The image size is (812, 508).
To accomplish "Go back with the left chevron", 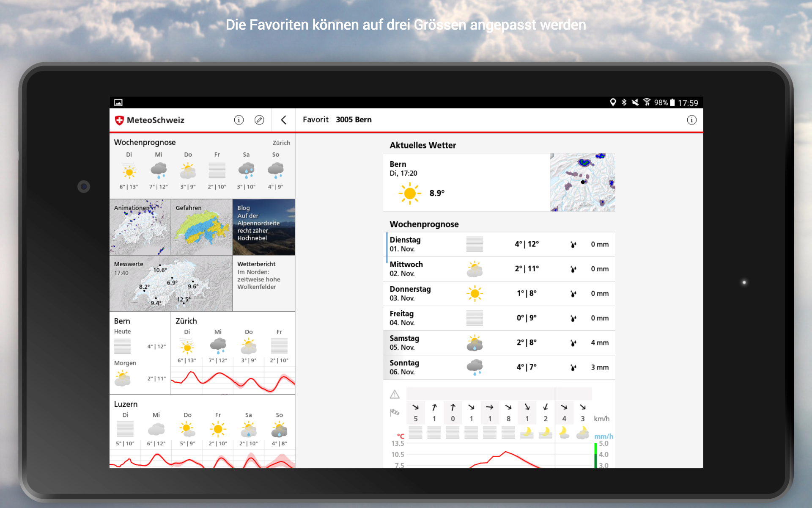I will tap(284, 120).
